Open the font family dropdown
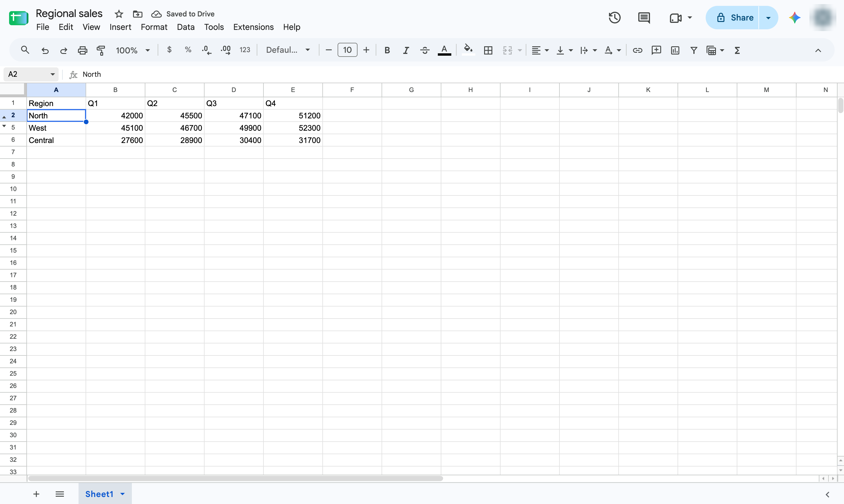Viewport: 844px width, 504px height. (x=288, y=50)
